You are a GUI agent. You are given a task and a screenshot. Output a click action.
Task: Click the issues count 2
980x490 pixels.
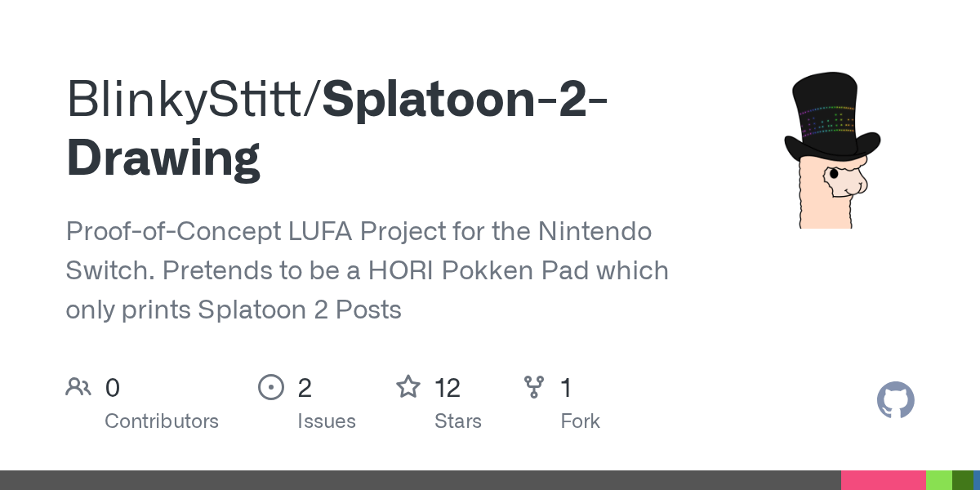tap(305, 388)
